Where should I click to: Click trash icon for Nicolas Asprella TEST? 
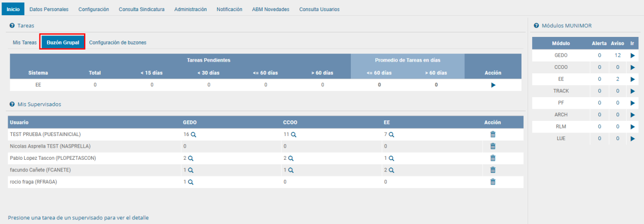493,146
